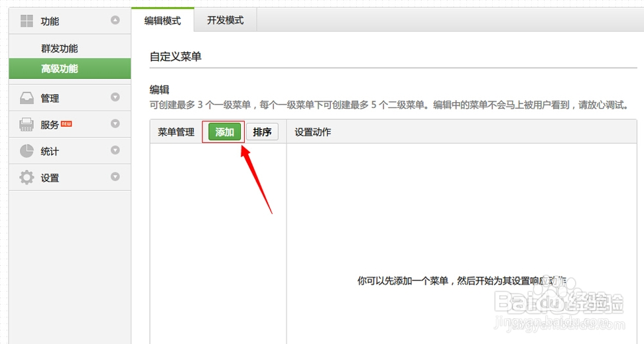Open the 功能 menu label
The width and height of the screenshot is (644, 344).
[x=50, y=21]
